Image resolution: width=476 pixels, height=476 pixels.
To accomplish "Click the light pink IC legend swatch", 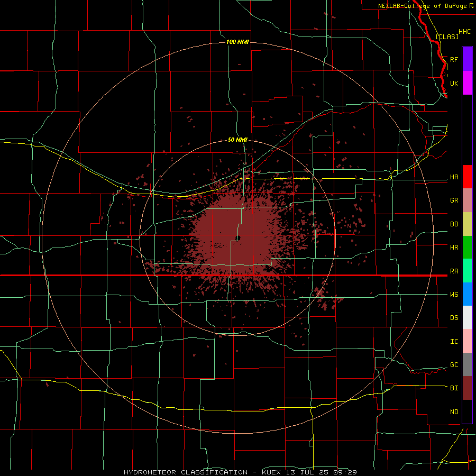I will coord(467,341).
